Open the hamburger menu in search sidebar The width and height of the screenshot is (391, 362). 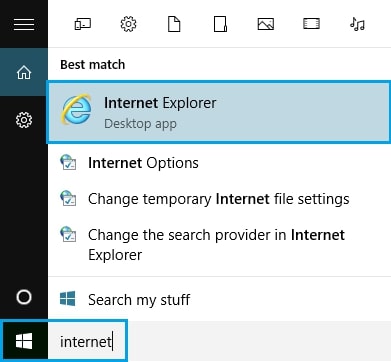[x=24, y=24]
